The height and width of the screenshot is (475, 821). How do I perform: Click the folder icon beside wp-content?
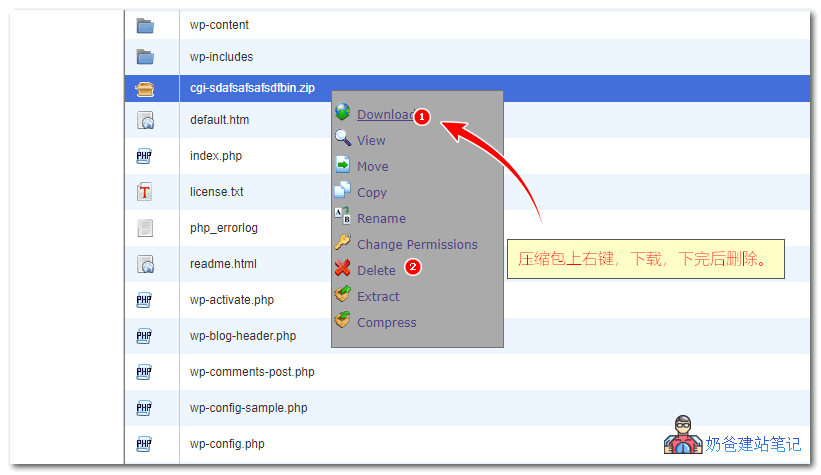pos(145,25)
